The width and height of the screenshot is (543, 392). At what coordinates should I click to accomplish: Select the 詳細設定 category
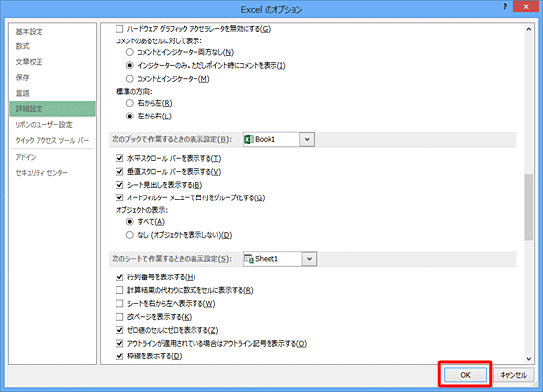pyautogui.click(x=52, y=109)
